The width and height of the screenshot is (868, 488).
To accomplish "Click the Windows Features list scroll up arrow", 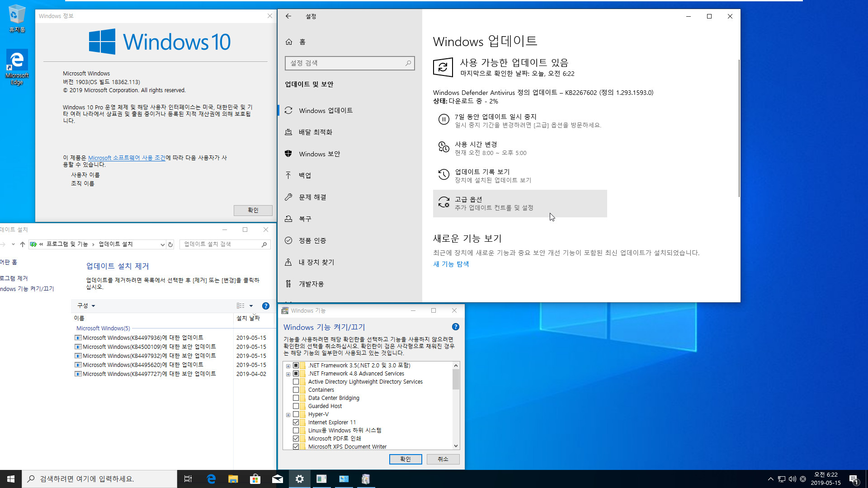I will click(x=456, y=366).
